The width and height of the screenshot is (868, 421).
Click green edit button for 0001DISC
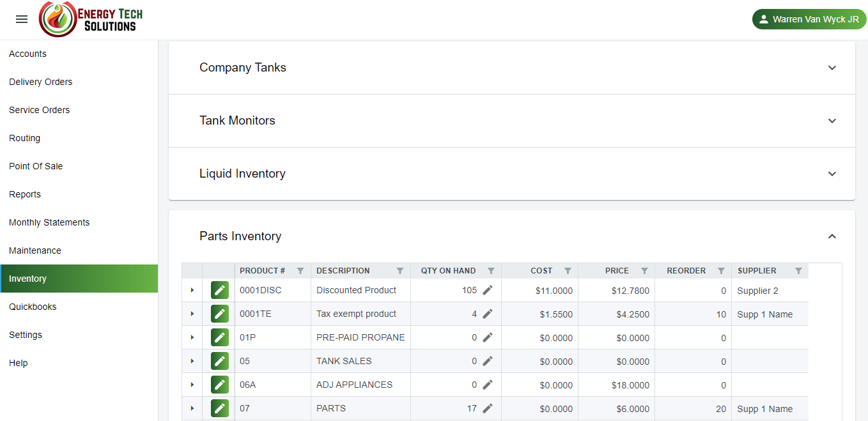[219, 291]
